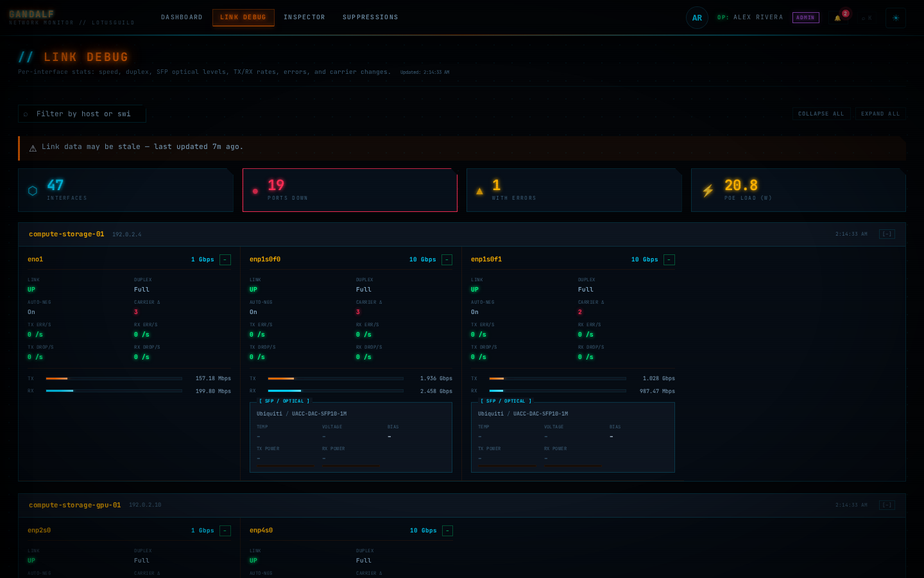Collapse the compute-storage-gpu-01 host group
924x578 pixels.
887,505
